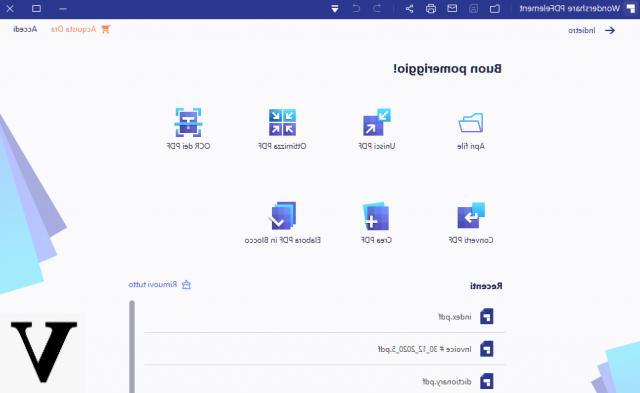Open recent file index.pdf
640x393 pixels.
coord(324,316)
